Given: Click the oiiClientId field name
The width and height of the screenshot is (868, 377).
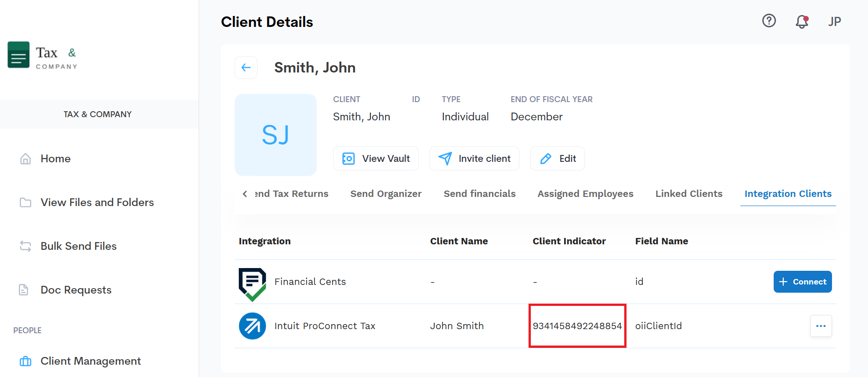Looking at the screenshot, I should [x=658, y=326].
